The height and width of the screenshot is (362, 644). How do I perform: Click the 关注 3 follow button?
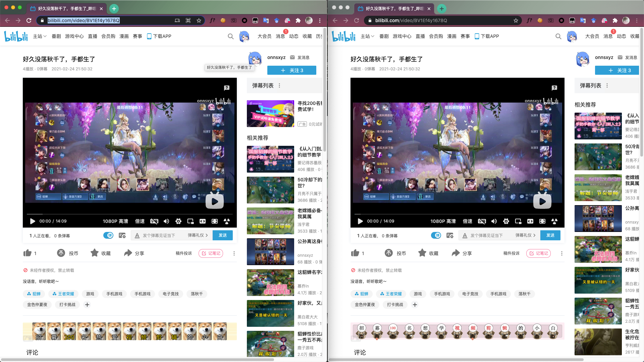pos(292,70)
